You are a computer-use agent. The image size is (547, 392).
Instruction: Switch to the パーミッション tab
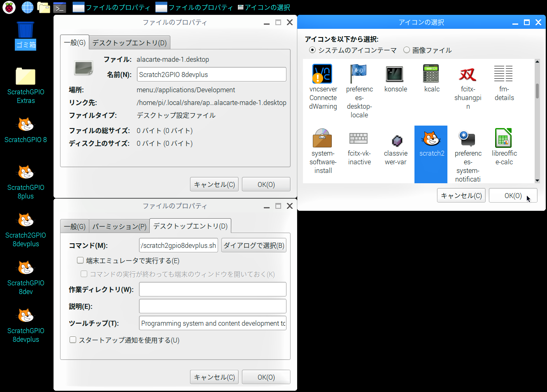[119, 226]
